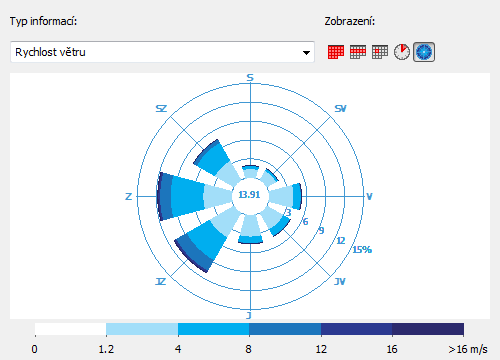
Task: Click the bright blue 4–8 legend swatch
Action: coord(213,329)
